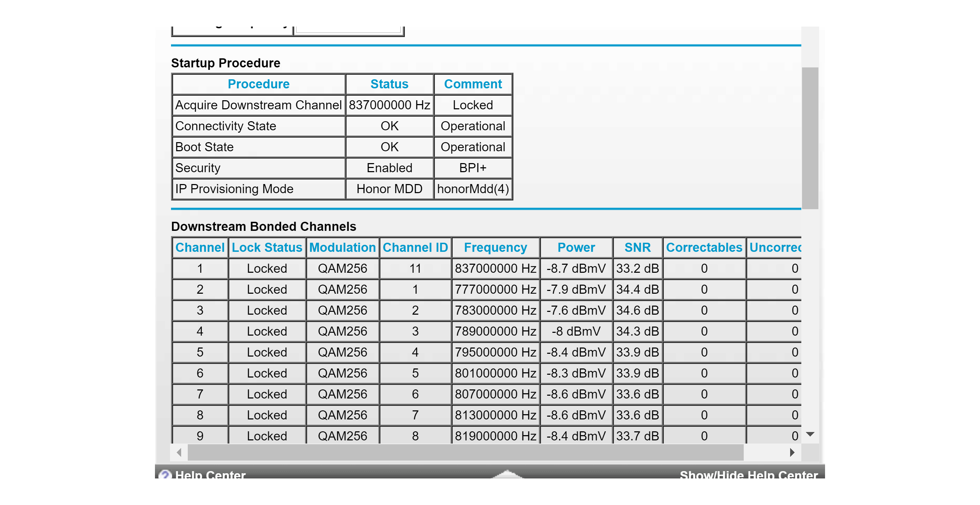980x505 pixels.
Task: Click the Uncorrectables column header
Action: point(774,248)
